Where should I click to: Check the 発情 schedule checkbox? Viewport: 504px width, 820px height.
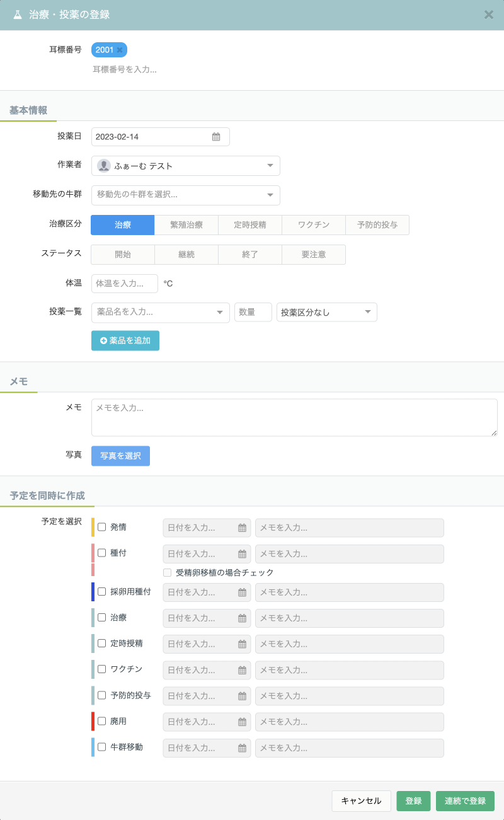tap(101, 527)
